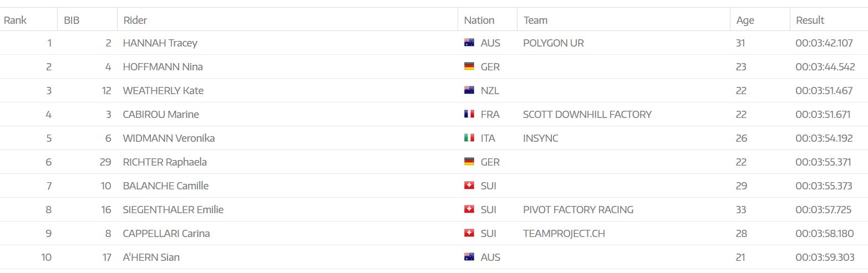Image resolution: width=868 pixels, height=273 pixels.
Task: Click the Italian flag in WIDMANN Veronika's row
Action: (x=469, y=138)
